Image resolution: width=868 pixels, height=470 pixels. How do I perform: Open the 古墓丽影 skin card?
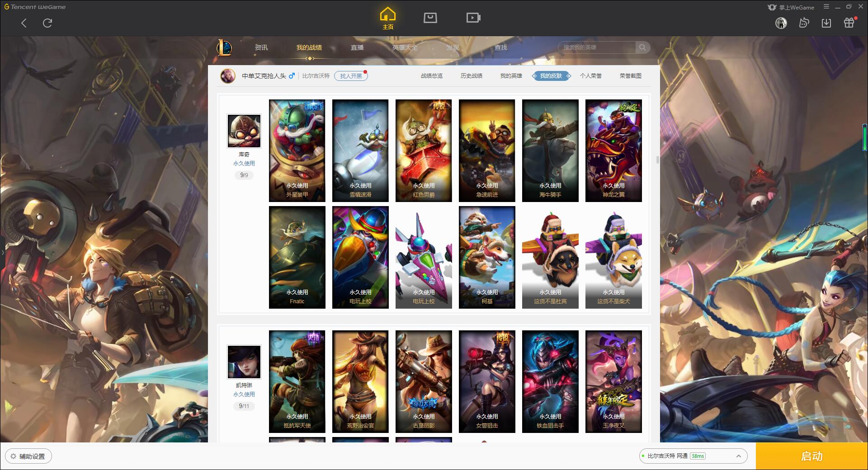click(x=424, y=381)
